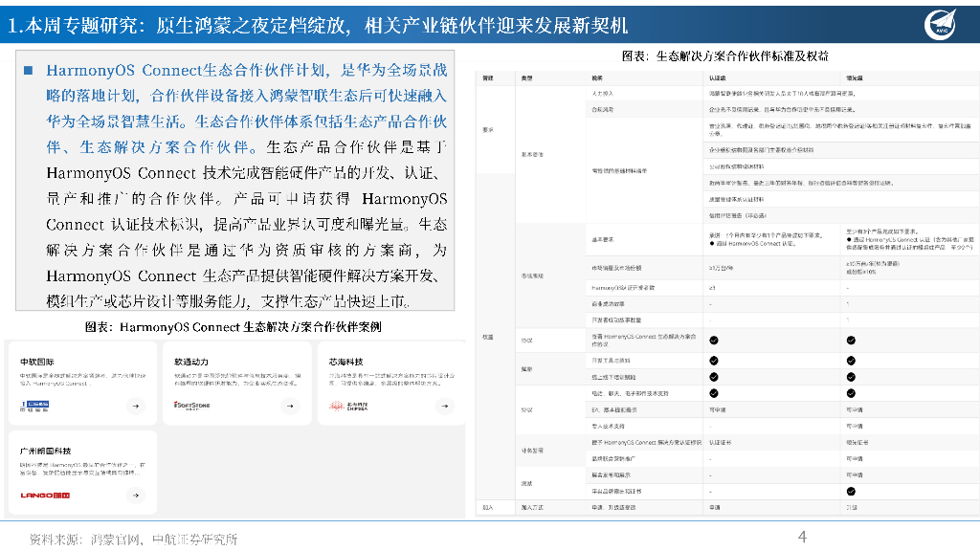Click the arrow icon on 芯海科技 card
980x551 pixels.
tap(445, 406)
